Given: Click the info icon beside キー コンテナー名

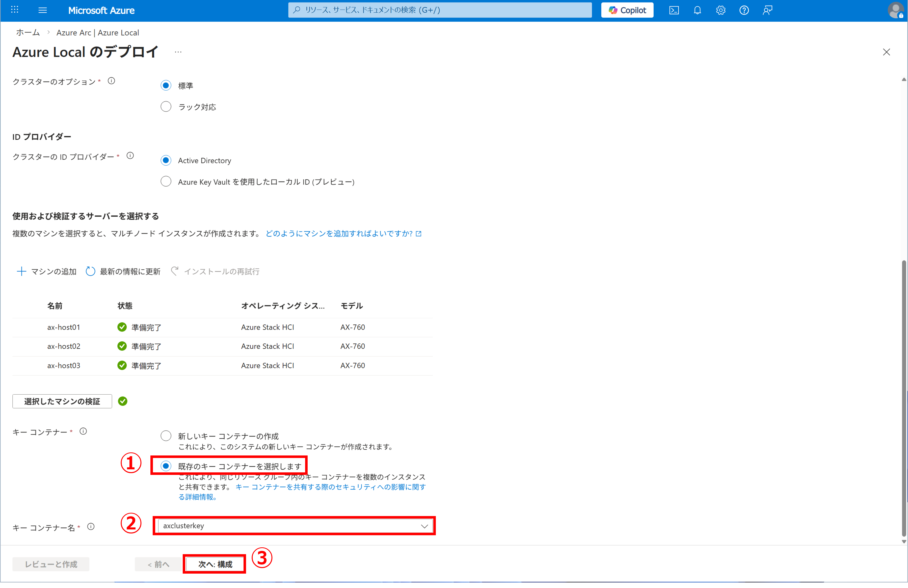Looking at the screenshot, I should coord(91,527).
